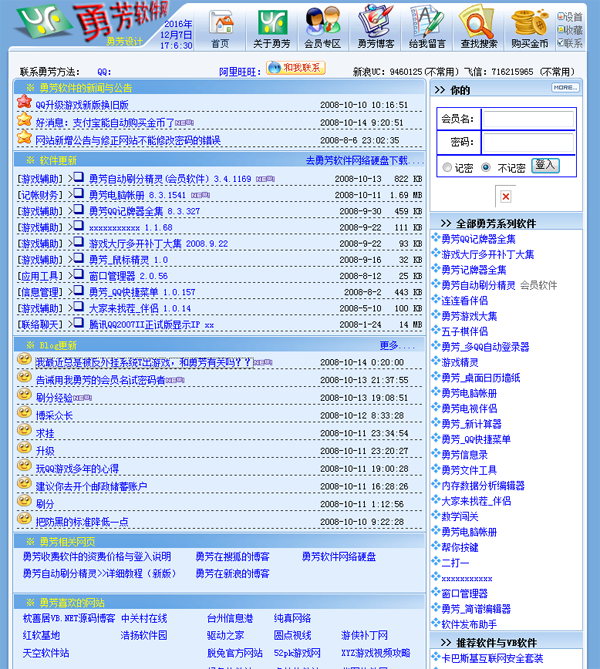Click smiley icon beside 建议你去开个邮政储蓄账户
Image resolution: width=600 pixels, height=669 pixels.
coord(24,483)
